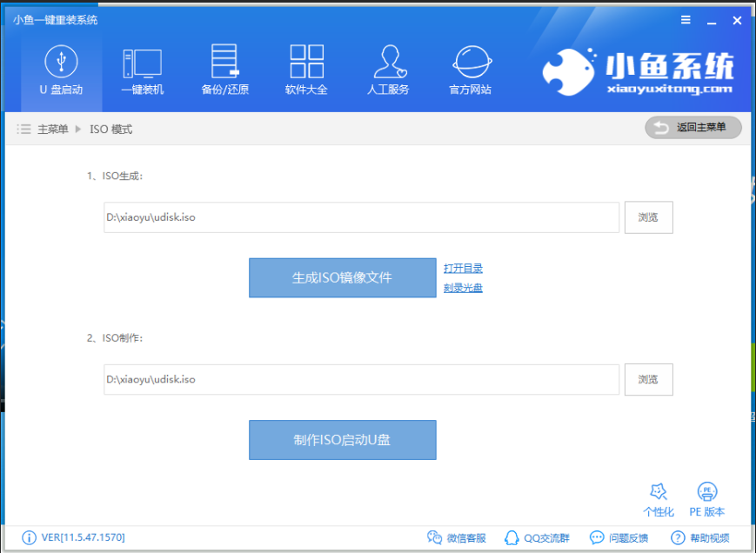Open the 个性化 personalization settings

point(659,499)
